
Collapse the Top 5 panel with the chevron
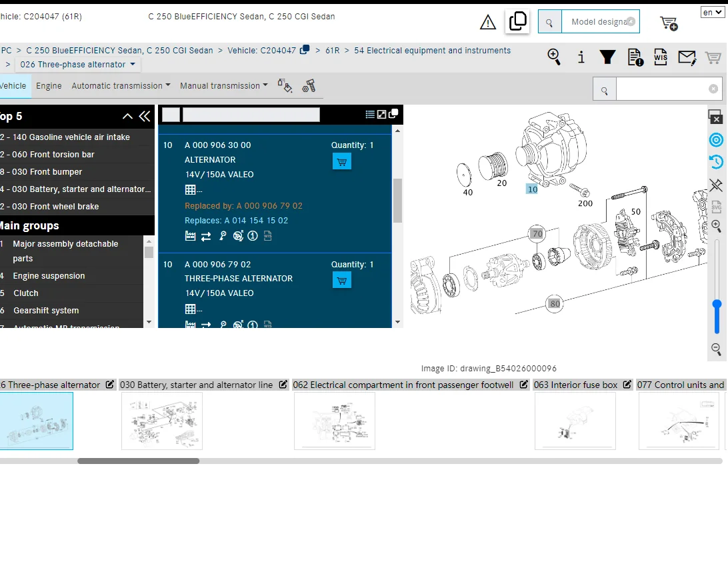[x=127, y=115]
